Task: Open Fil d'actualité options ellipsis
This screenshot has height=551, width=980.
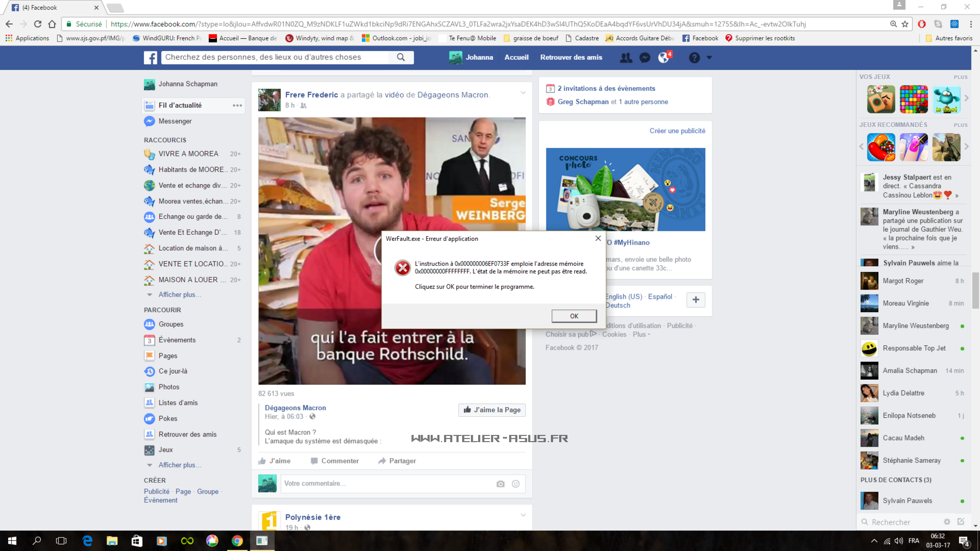Action: click(x=237, y=105)
